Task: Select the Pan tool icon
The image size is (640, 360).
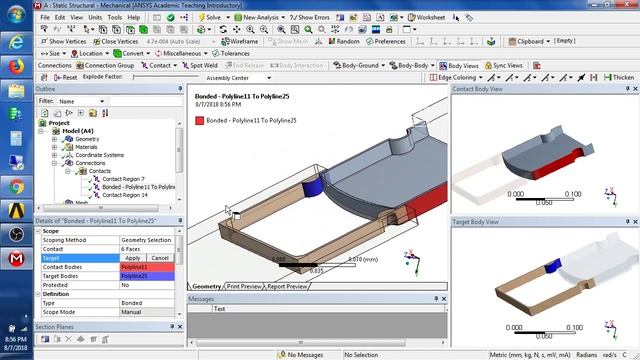Action: [x=236, y=29]
